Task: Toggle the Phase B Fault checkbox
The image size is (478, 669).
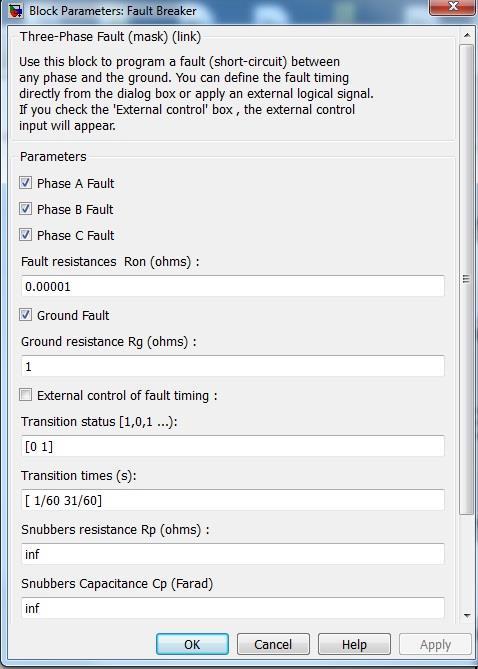Action: click(25, 209)
